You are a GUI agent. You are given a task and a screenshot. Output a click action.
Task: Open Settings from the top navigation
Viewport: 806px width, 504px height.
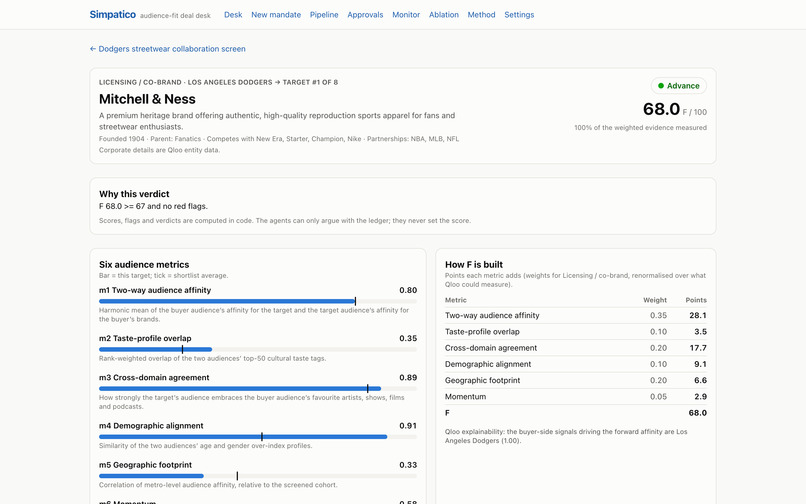click(x=519, y=15)
